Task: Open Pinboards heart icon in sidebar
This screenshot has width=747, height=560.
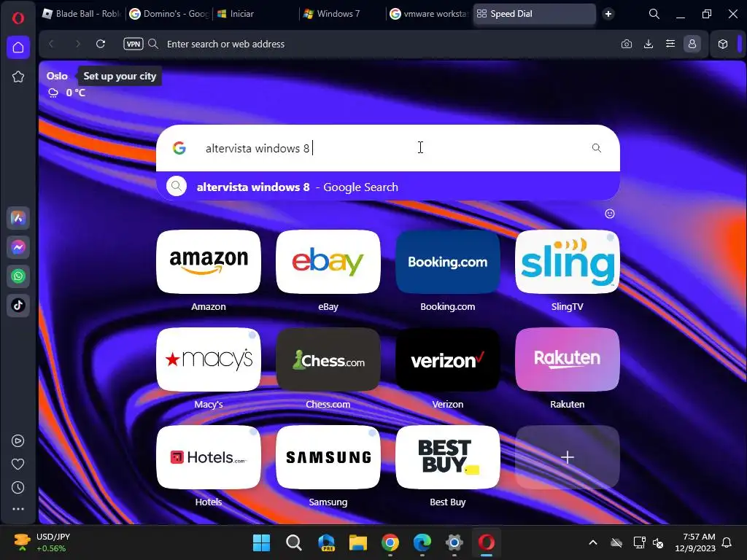Action: (18, 464)
